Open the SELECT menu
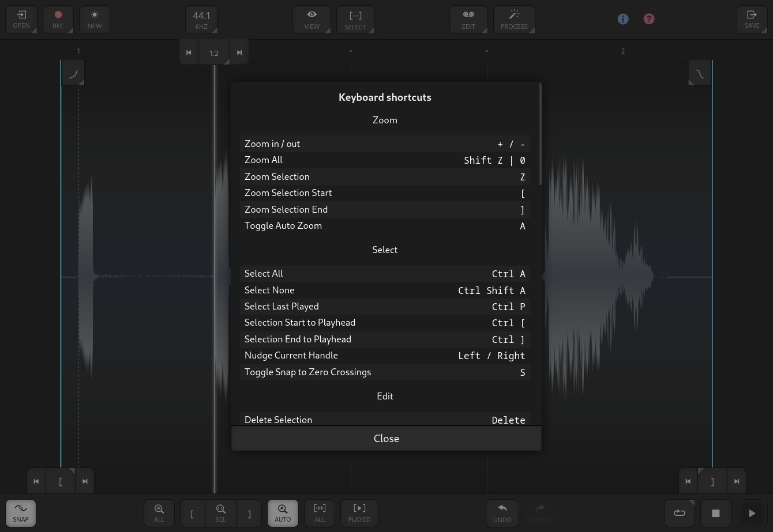Viewport: 773px width, 532px height. pyautogui.click(x=355, y=20)
